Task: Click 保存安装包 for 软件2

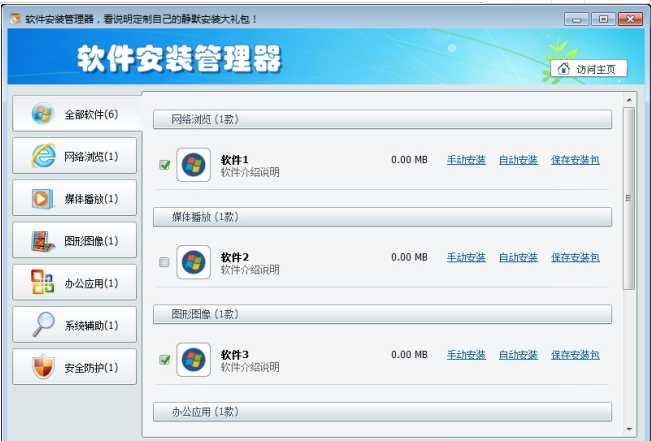Action: tap(575, 257)
